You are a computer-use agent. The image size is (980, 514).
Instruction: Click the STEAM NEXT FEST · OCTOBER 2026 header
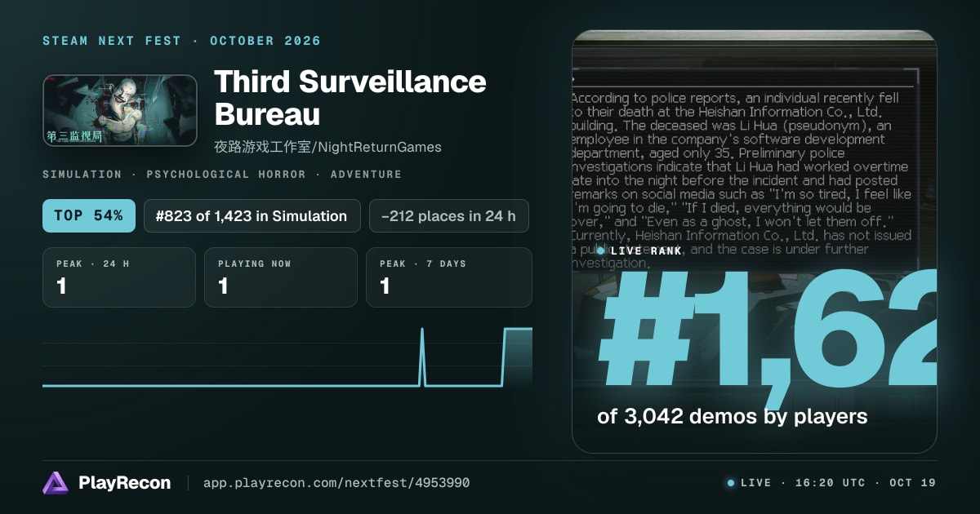[x=181, y=41]
